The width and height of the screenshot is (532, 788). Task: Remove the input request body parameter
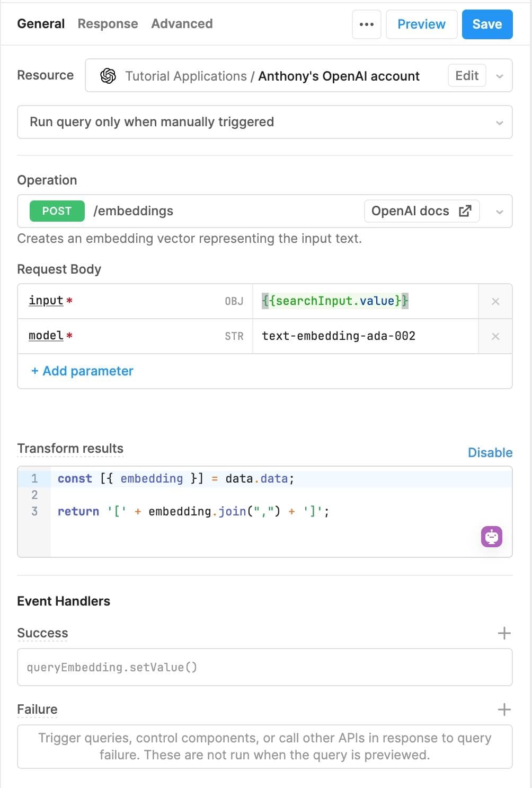(x=495, y=301)
